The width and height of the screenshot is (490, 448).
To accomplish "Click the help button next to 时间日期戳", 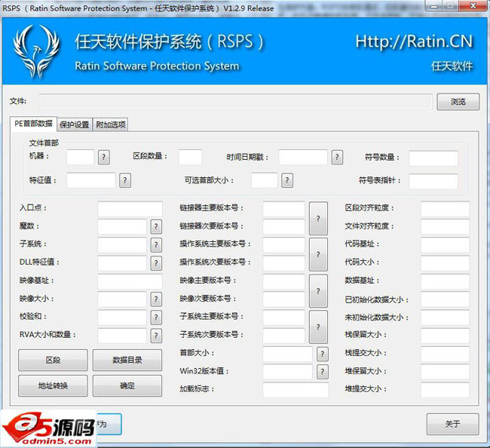I will click(337, 158).
